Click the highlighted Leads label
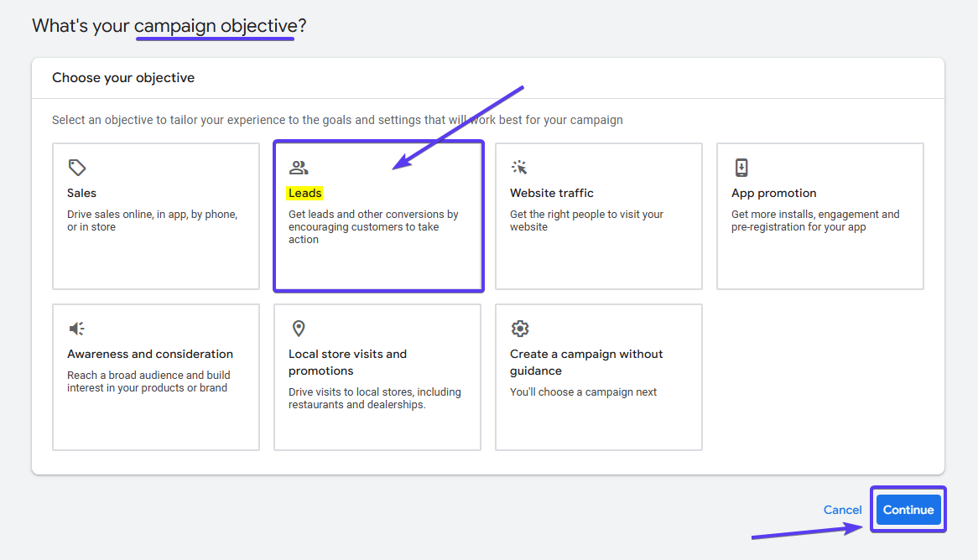This screenshot has height=560, width=978. coord(305,193)
